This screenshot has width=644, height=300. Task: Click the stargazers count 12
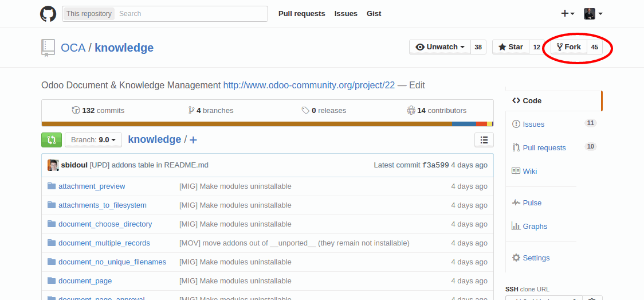(x=536, y=47)
